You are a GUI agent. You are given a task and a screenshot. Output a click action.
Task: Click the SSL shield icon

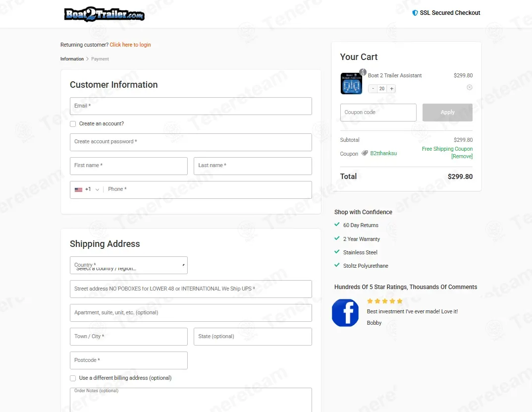(x=415, y=13)
